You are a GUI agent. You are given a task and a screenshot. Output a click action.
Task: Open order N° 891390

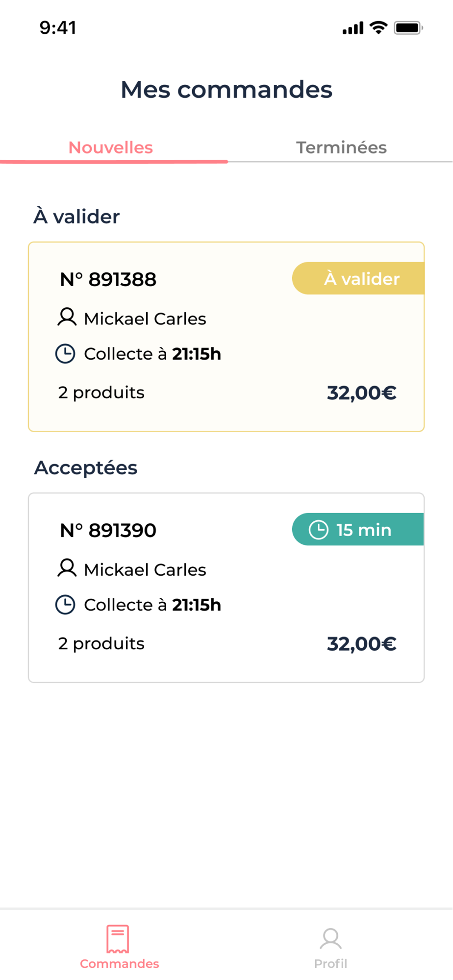(x=108, y=530)
